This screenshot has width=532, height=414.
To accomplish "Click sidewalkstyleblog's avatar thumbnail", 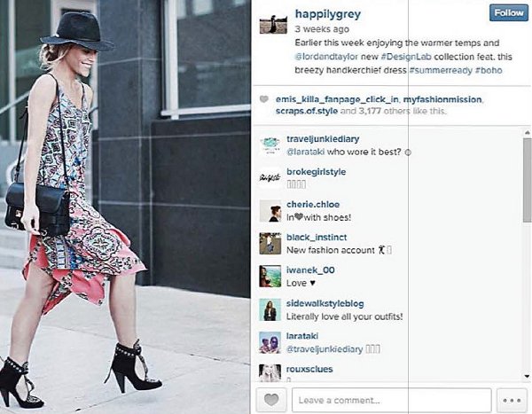I will click(270, 309).
